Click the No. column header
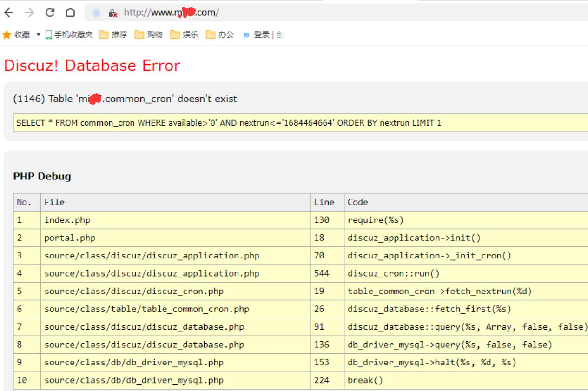 (x=27, y=202)
